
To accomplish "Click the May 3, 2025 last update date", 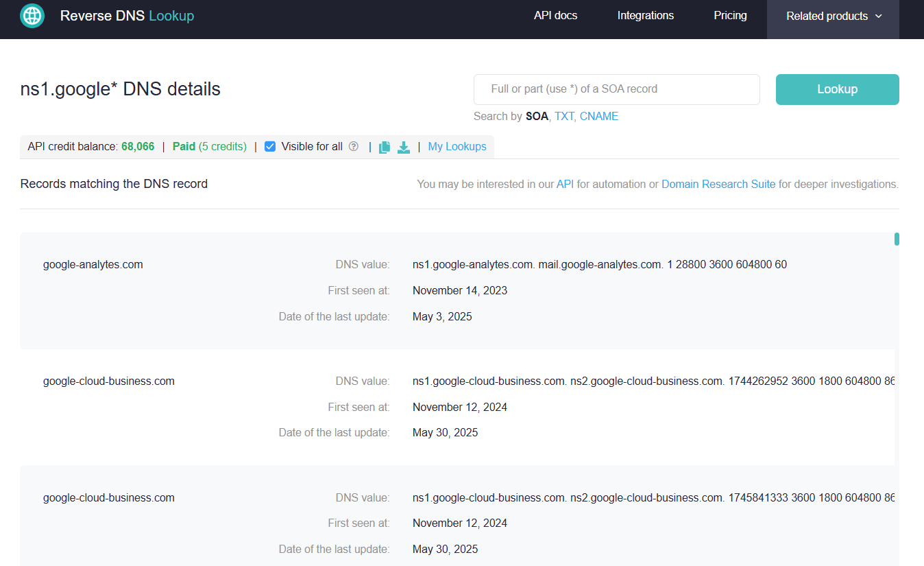I will [x=442, y=316].
